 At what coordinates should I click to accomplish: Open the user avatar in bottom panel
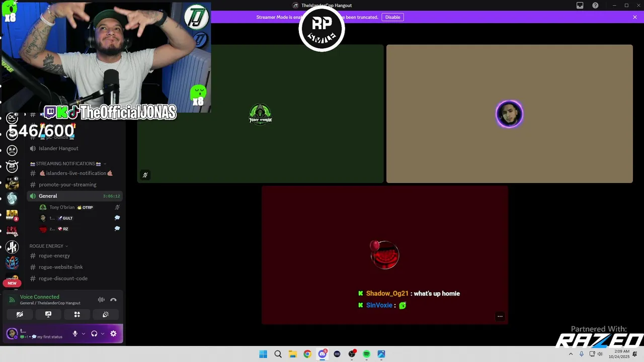(12, 333)
